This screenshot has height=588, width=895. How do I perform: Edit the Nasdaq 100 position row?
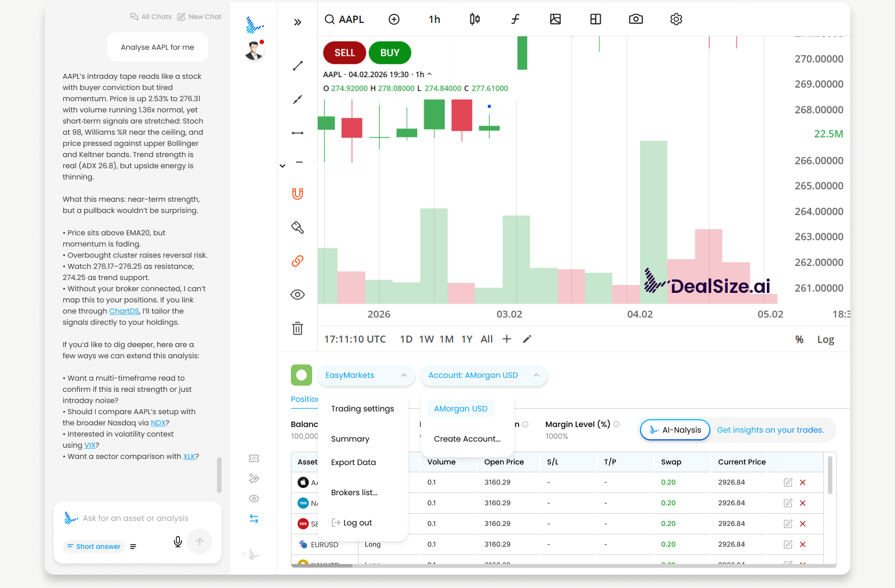[788, 503]
